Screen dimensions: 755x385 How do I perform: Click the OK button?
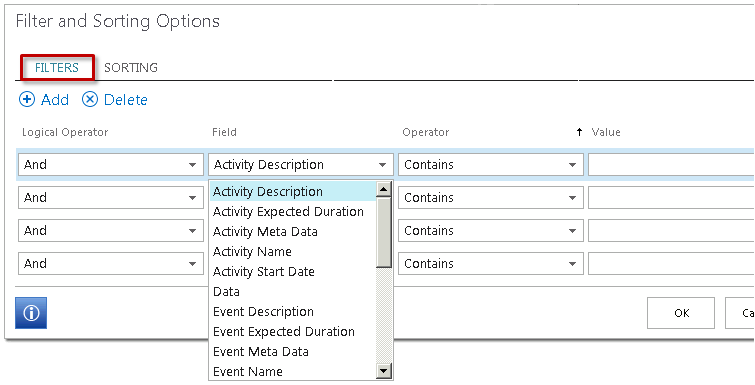click(x=681, y=313)
